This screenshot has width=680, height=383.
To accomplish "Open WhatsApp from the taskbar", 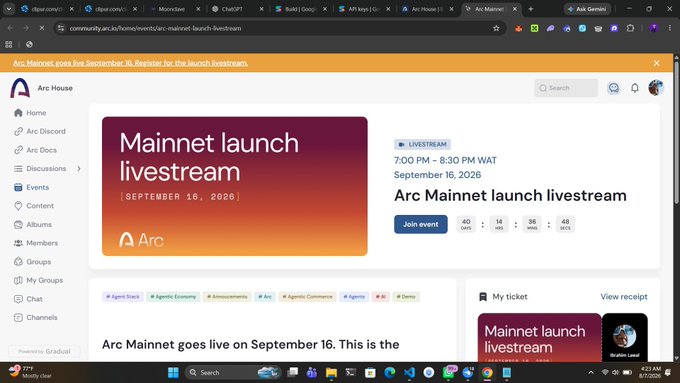I will tap(448, 373).
